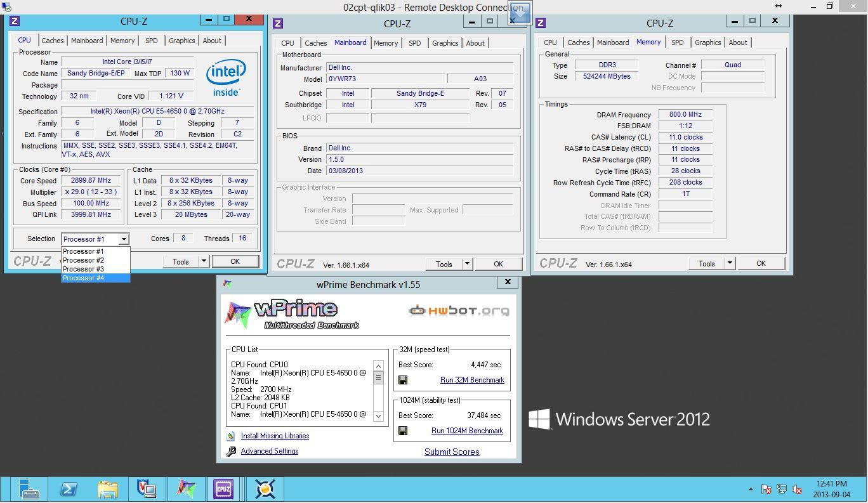Show hidden tray icons
868x503 pixels.
(751, 489)
